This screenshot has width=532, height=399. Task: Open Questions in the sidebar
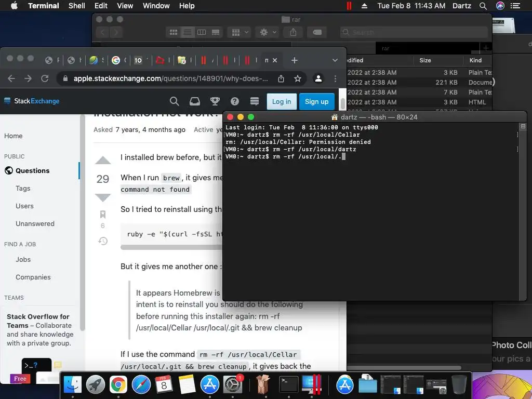(x=33, y=170)
